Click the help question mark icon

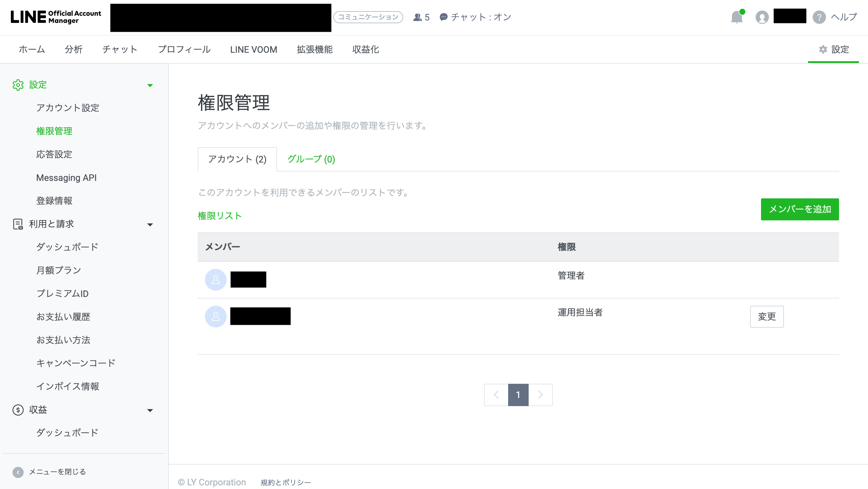pyautogui.click(x=819, y=17)
